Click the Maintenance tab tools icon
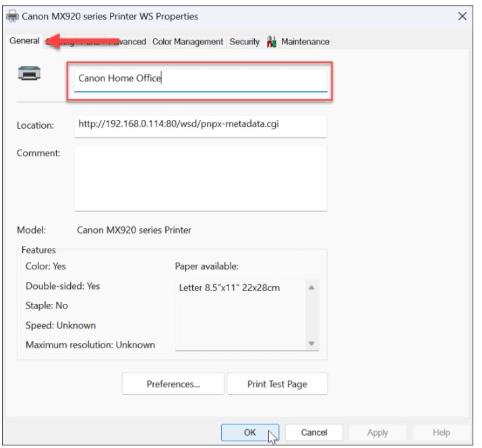The width and height of the screenshot is (482, 448). 272,42
